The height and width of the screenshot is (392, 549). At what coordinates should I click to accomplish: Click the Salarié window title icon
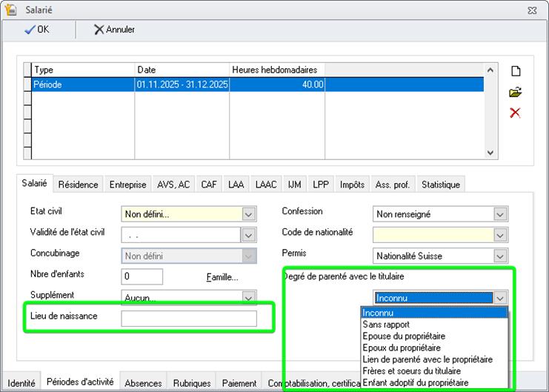click(x=10, y=10)
